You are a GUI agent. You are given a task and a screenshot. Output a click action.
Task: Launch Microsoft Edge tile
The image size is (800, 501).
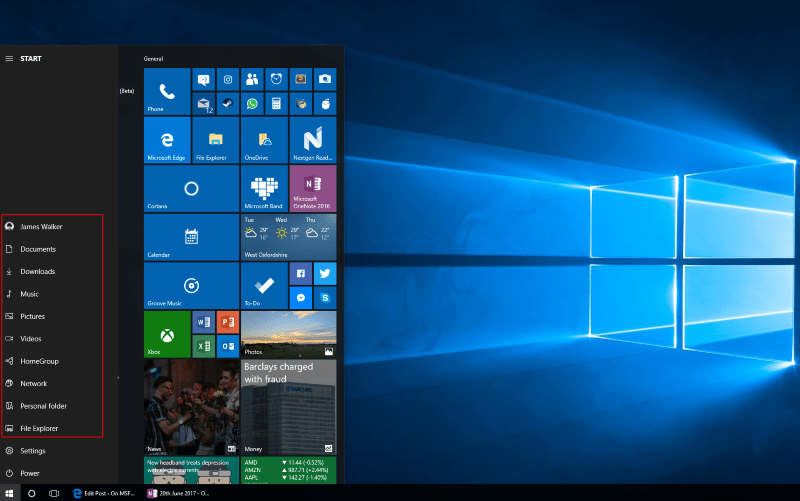click(x=167, y=140)
